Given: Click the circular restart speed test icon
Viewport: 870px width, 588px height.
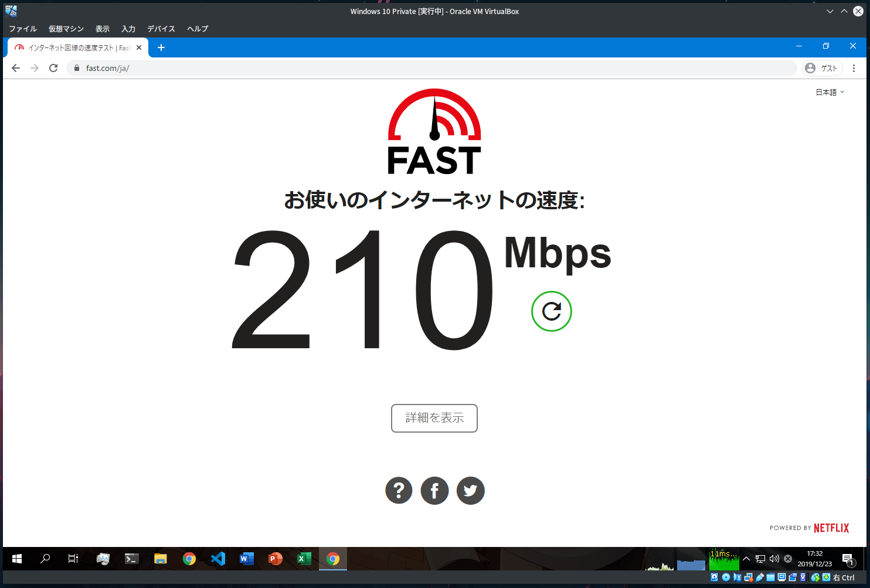Looking at the screenshot, I should click(x=552, y=311).
